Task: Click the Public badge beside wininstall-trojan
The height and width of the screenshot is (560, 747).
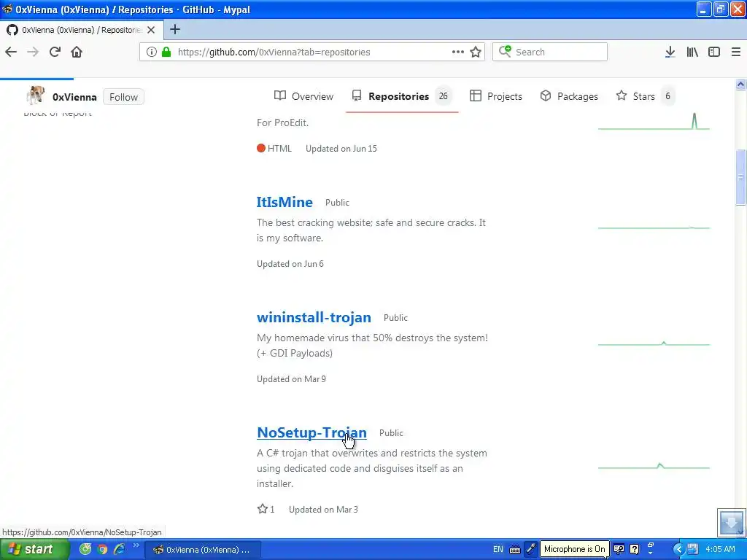Action: pyautogui.click(x=395, y=318)
